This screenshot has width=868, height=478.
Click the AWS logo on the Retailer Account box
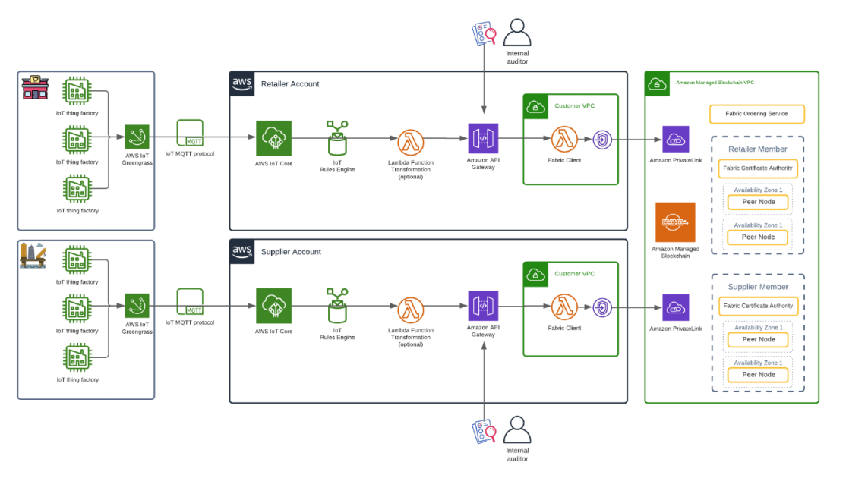[242, 84]
